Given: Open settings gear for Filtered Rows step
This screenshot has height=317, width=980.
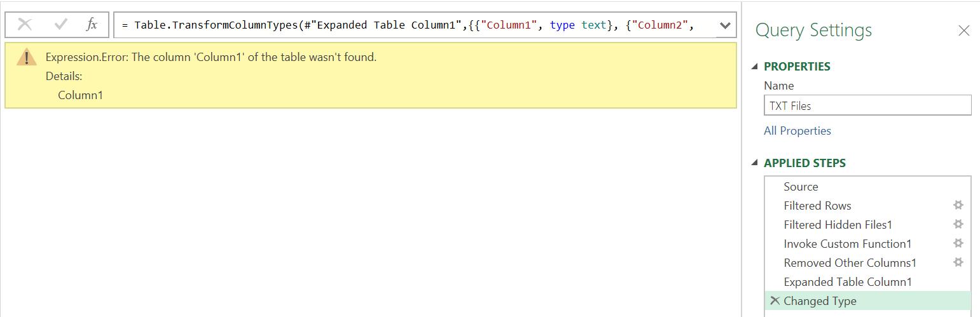Looking at the screenshot, I should click(x=958, y=205).
